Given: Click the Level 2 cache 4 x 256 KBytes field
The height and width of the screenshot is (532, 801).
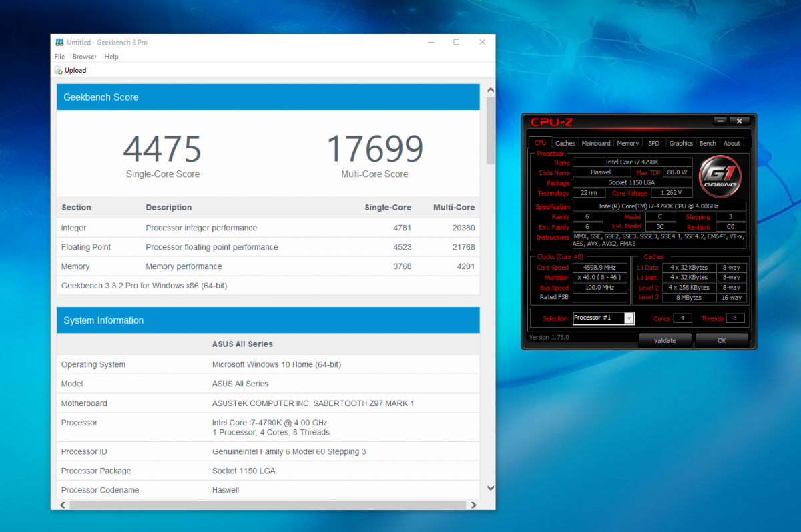Looking at the screenshot, I should tap(690, 288).
